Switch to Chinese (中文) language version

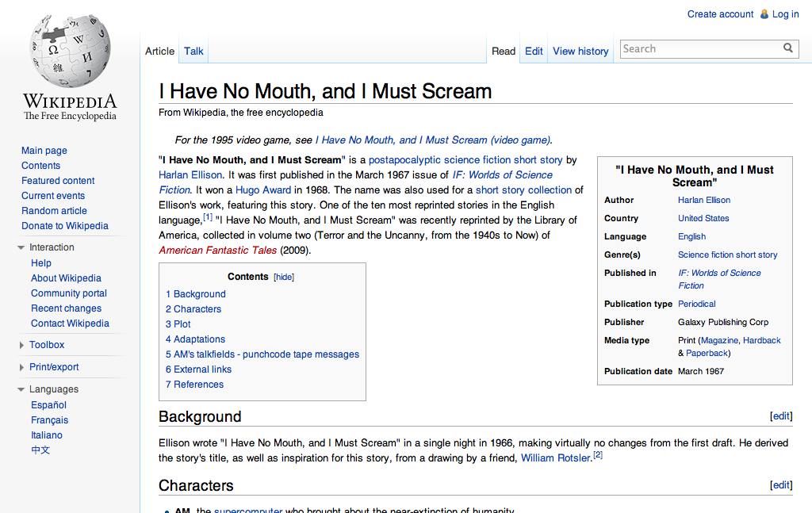point(40,450)
